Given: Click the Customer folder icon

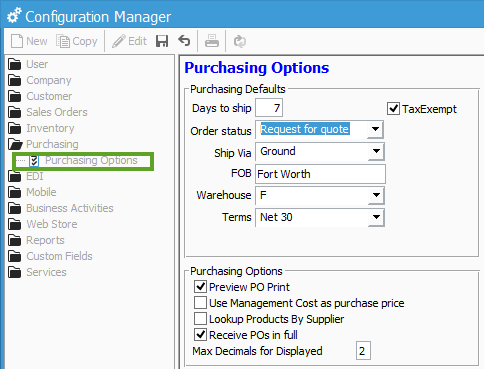Looking at the screenshot, I should 14,96.
